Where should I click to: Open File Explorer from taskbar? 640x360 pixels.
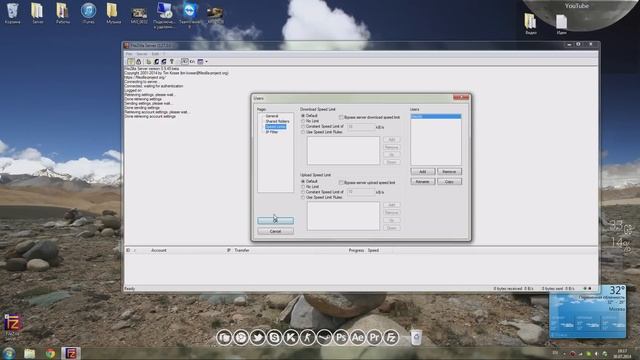pos(29,353)
